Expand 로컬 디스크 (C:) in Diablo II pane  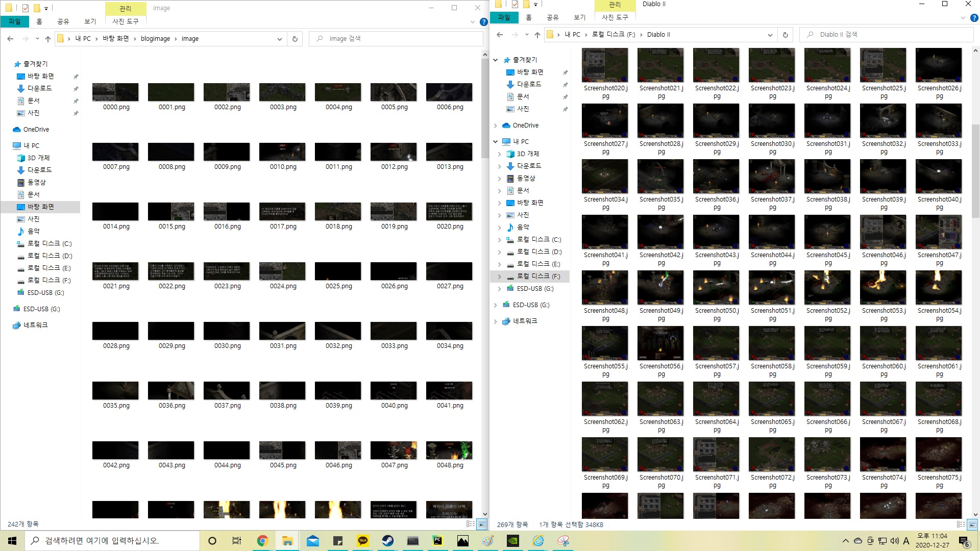point(499,240)
